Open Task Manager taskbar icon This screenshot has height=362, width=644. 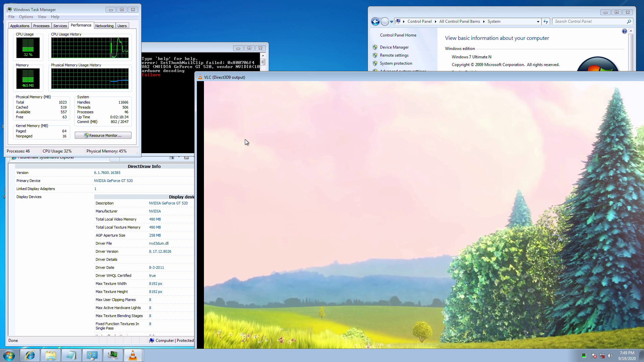113,355
